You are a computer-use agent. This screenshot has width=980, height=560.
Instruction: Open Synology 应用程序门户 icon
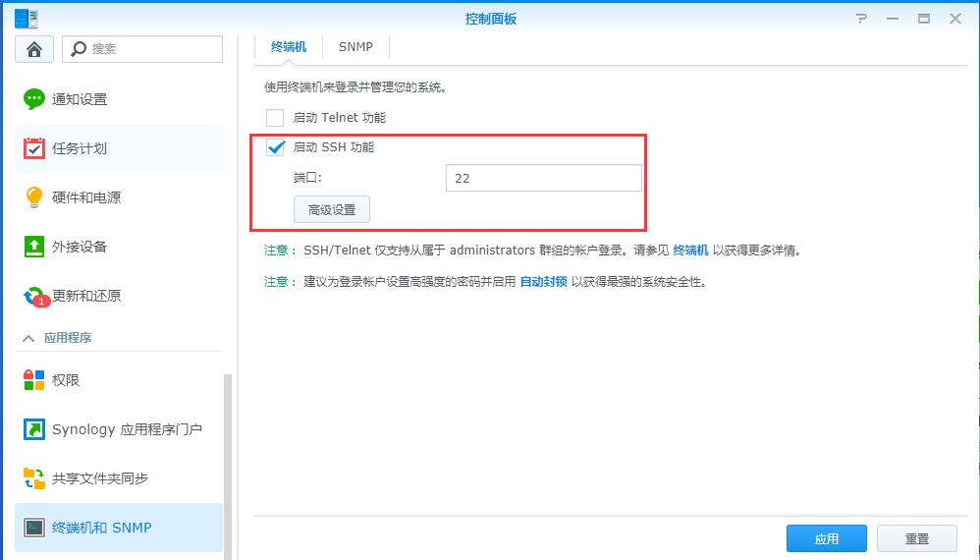tap(34, 429)
